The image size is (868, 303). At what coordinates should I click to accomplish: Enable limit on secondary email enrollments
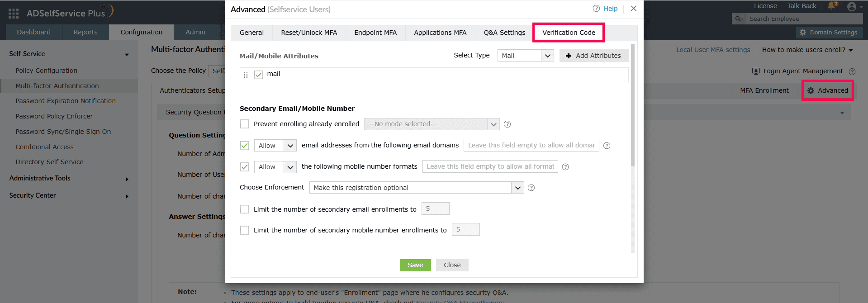tap(245, 209)
